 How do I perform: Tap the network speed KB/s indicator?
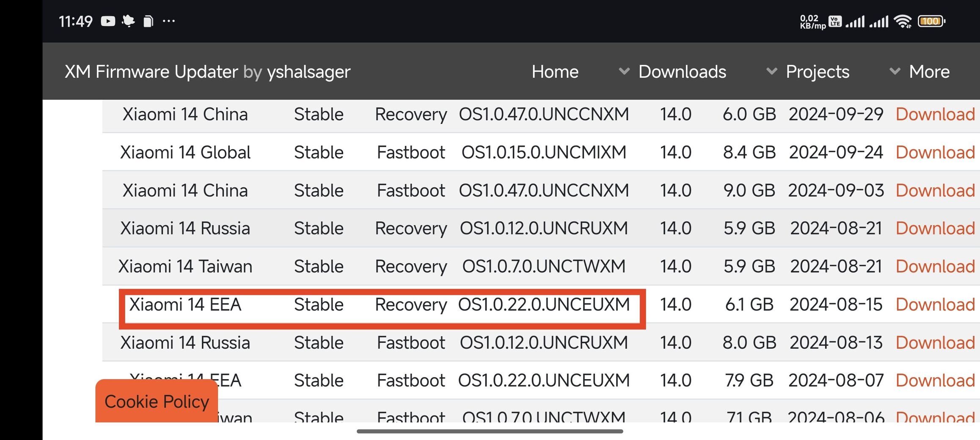812,22
